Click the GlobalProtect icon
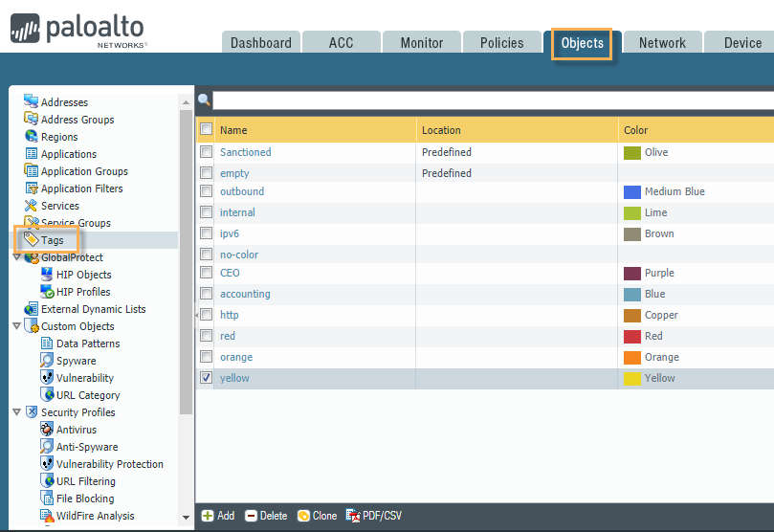Screen dimensions: 774x532 click(32, 257)
